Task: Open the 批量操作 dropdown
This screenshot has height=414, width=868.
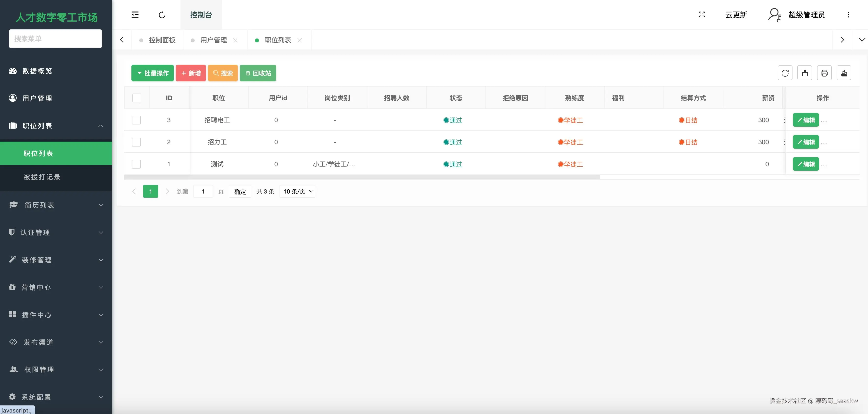Action: click(x=153, y=73)
